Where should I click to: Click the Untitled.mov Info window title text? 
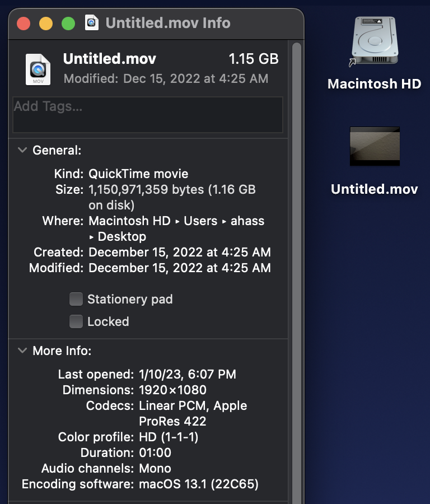(x=168, y=23)
